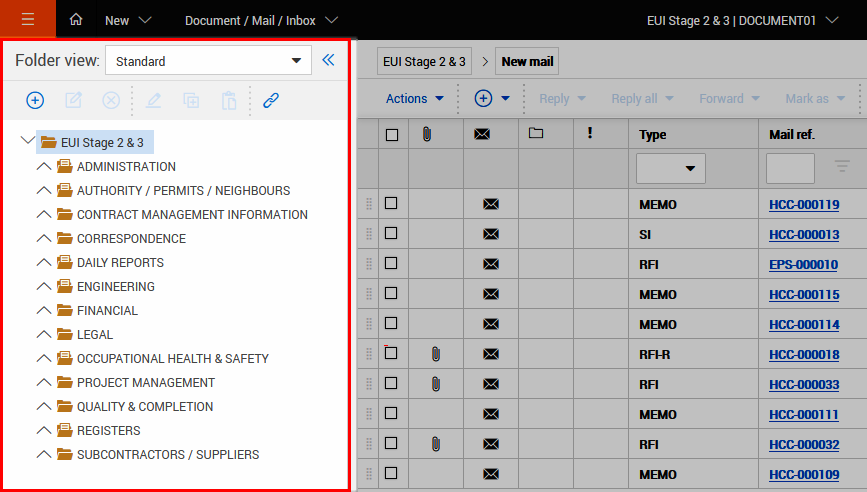Image resolution: width=867 pixels, height=492 pixels.
Task: Click the EUI Stage 2 & 3 breadcrumb
Action: coord(423,61)
